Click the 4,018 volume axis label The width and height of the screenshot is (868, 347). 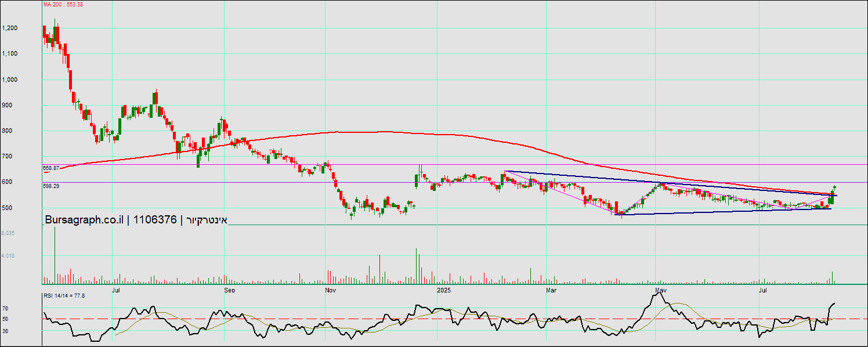[x=7, y=255]
